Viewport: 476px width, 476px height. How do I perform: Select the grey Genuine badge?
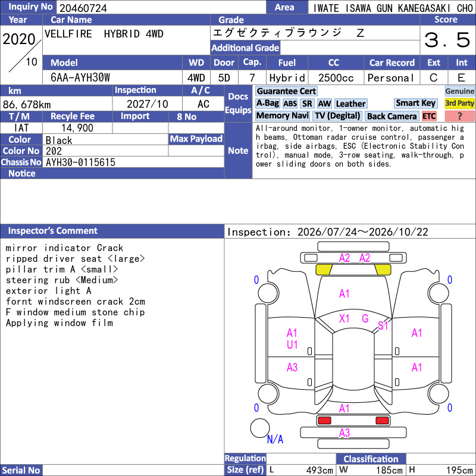[459, 91]
